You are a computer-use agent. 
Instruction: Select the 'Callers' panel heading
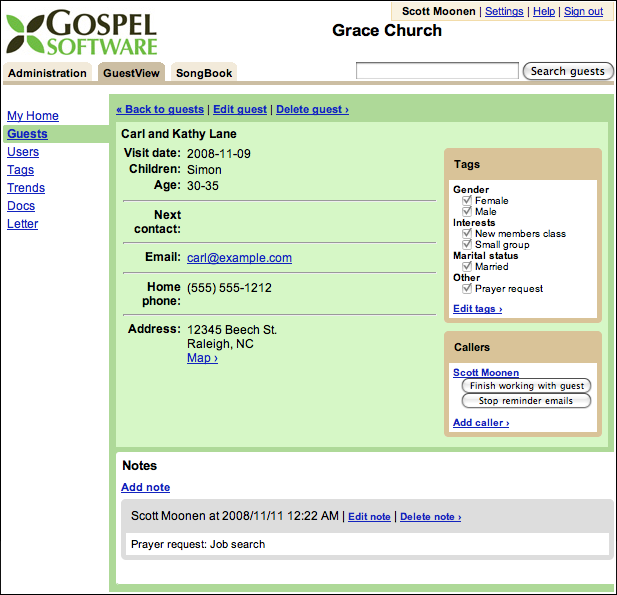point(472,347)
